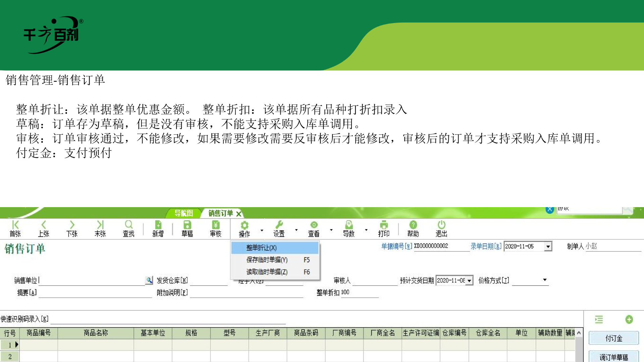Switch to the 导航图 tab
644x362 pixels.
183,213
